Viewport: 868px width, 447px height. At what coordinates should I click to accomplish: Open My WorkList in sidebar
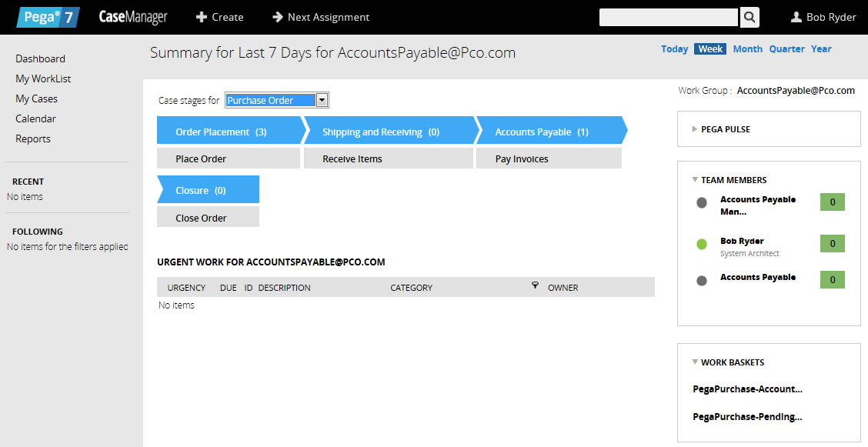pos(43,78)
